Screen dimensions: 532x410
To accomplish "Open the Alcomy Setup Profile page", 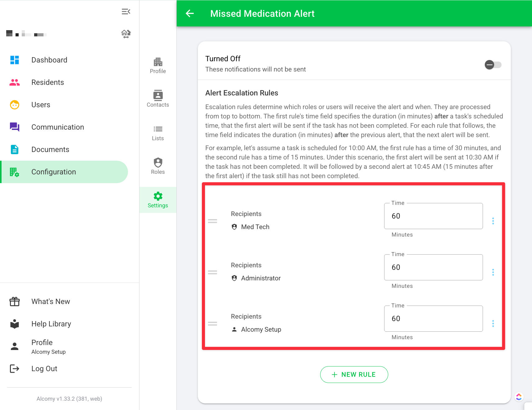I will (64, 346).
